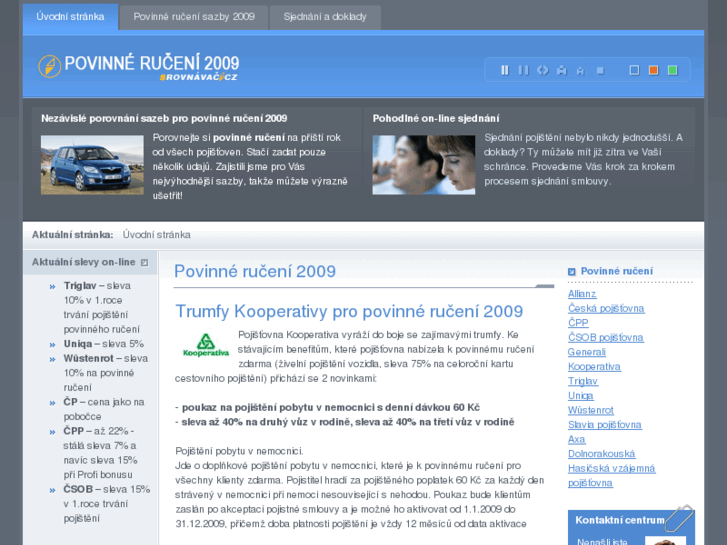Screen dimensions: 727x545
Task: Click the Úvodní stránka breadcrumb
Action: pyautogui.click(x=157, y=235)
